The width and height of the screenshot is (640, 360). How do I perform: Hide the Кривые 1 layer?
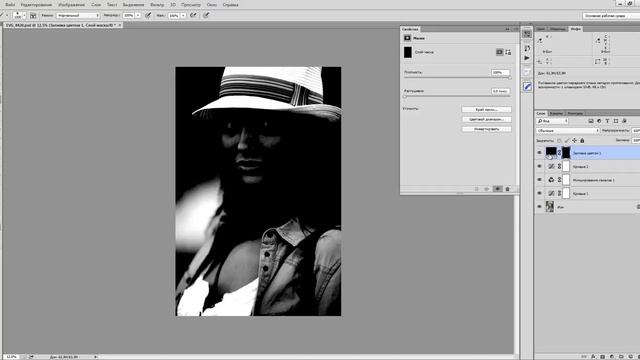coord(539,193)
